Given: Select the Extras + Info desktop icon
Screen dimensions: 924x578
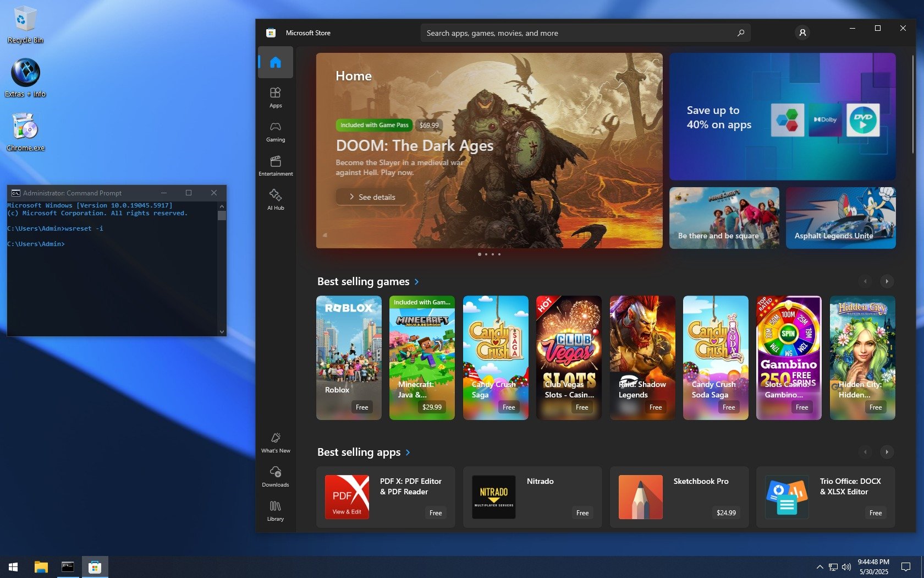Looking at the screenshot, I should click(x=25, y=78).
